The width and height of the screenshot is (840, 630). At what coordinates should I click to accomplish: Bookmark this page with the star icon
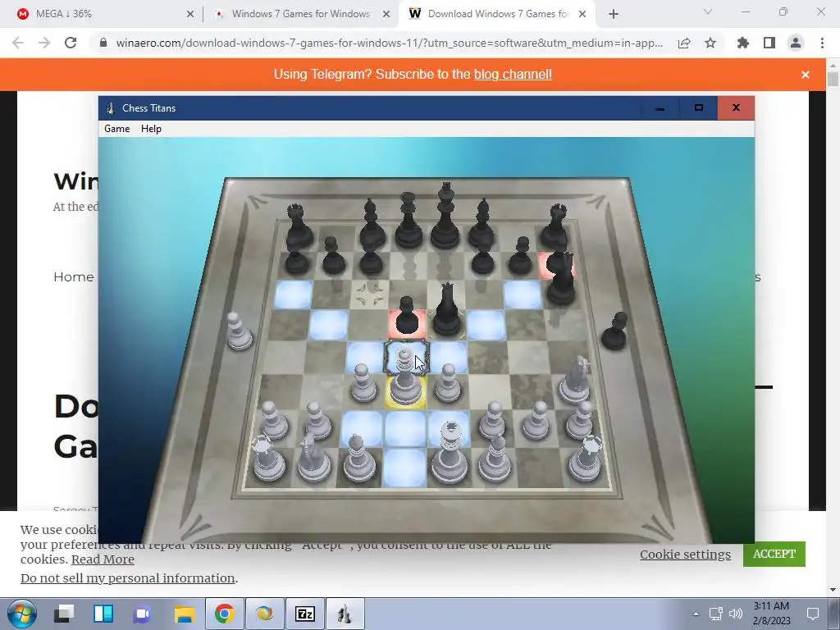click(x=710, y=43)
